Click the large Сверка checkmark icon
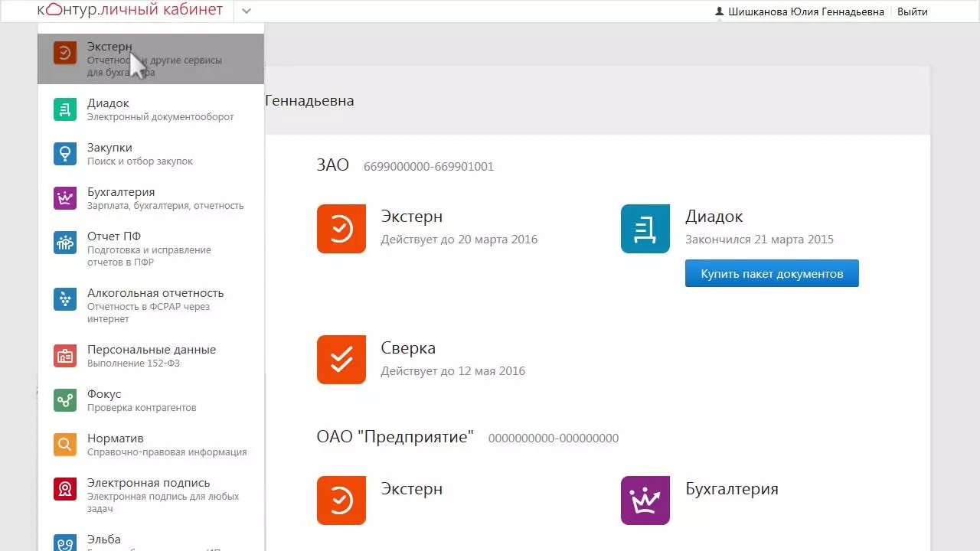The height and width of the screenshot is (551, 980). tap(341, 360)
